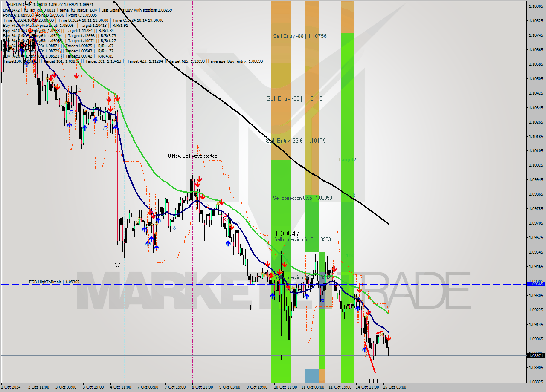This screenshot has width=546, height=392.
Task: Click the 'Sell correction 87.5 | 1.09858' label
Action: click(x=302, y=198)
